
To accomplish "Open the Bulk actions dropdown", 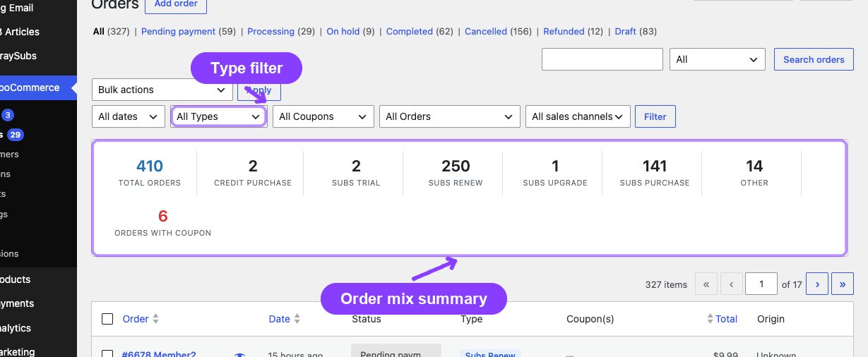I will (x=162, y=90).
